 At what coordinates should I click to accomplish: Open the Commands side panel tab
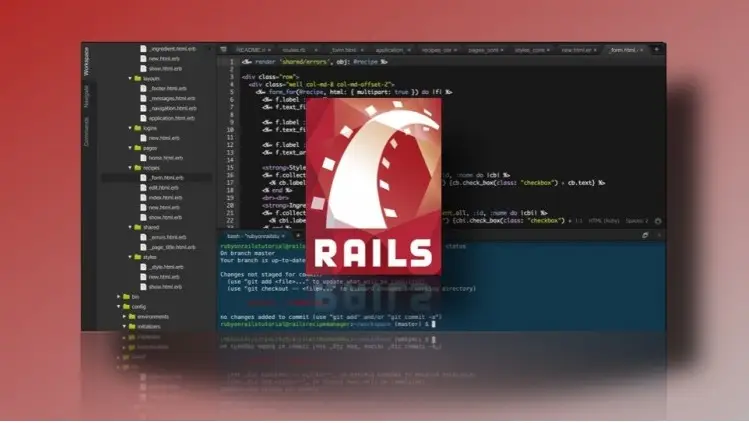point(86,132)
